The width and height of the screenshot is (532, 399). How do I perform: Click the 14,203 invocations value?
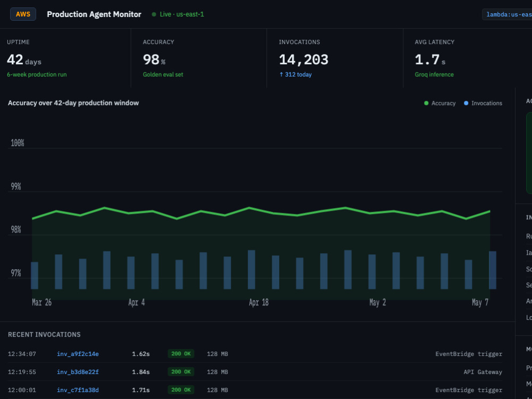coord(304,60)
